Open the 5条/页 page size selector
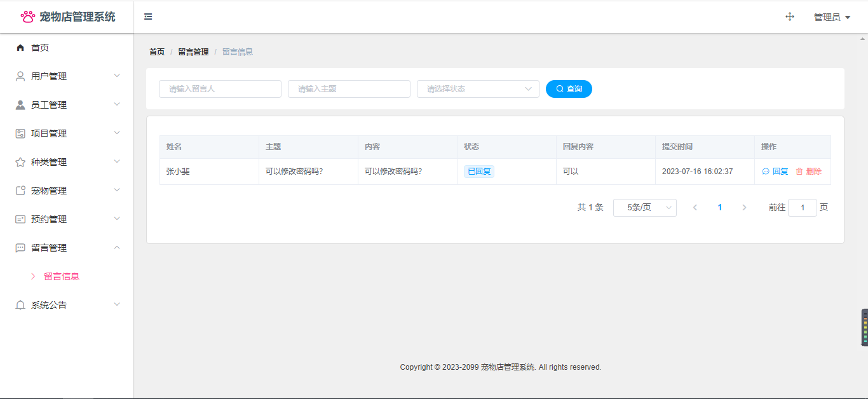The image size is (868, 399). tap(644, 208)
